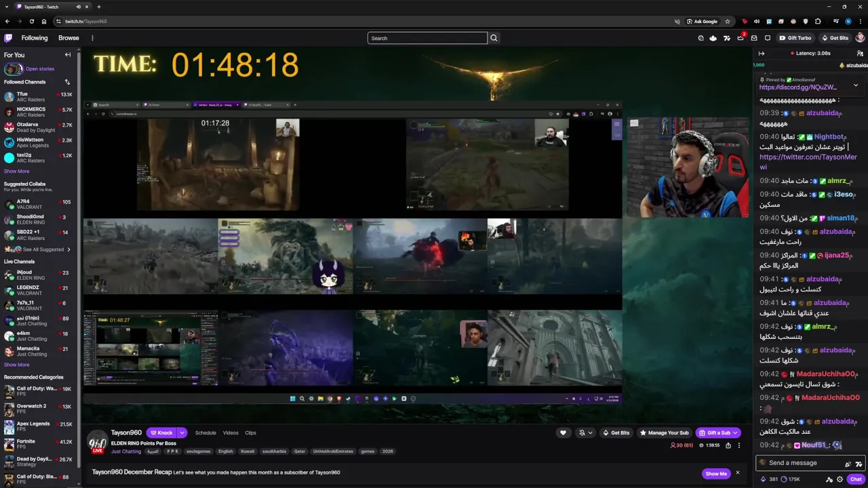Open the NICKMERCS channel in sidebar
This screenshot has height=488, width=868.
coord(39,112)
